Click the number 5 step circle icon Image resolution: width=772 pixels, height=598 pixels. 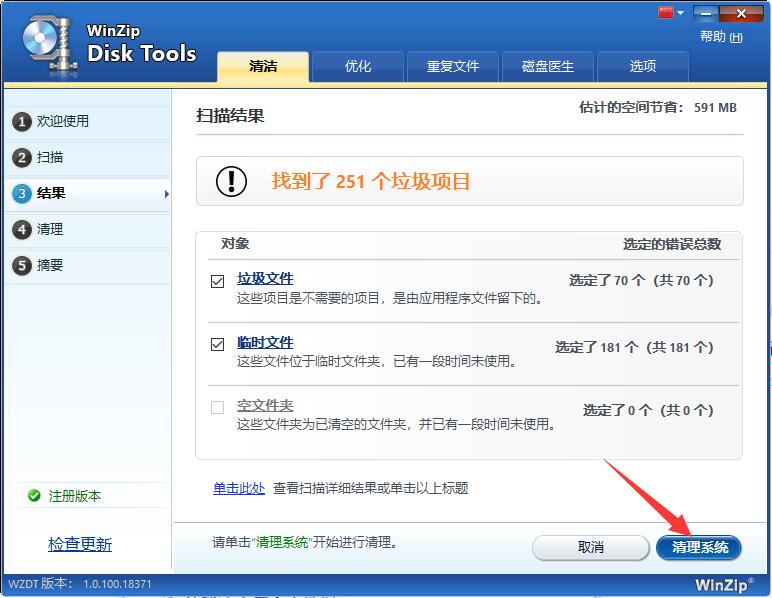pos(22,266)
